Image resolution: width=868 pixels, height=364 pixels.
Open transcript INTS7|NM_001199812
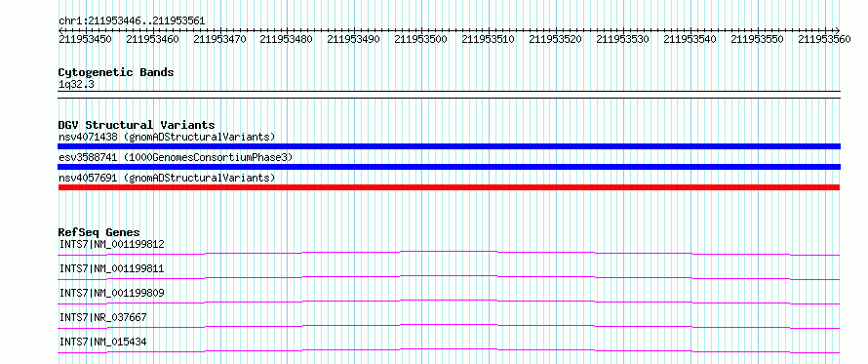click(112, 244)
